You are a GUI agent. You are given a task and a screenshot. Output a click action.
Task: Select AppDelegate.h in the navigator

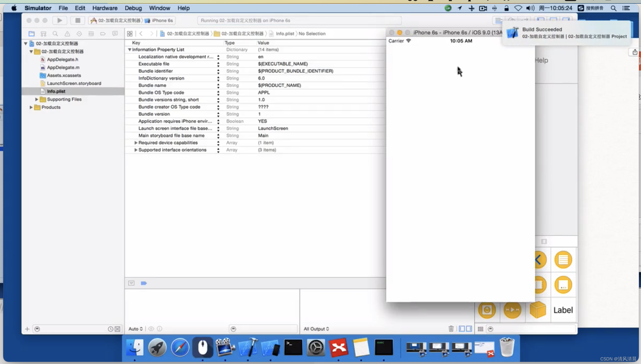tap(63, 59)
